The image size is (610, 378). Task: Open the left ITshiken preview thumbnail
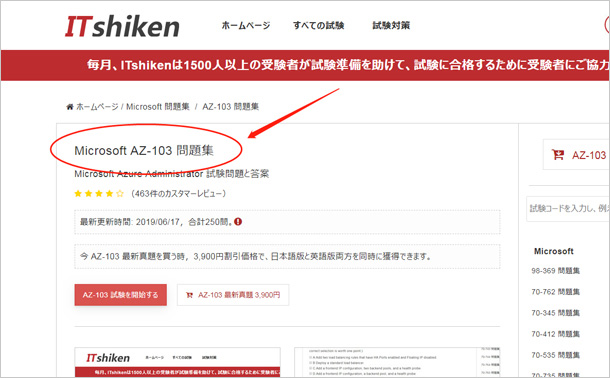pyautogui.click(x=177, y=362)
